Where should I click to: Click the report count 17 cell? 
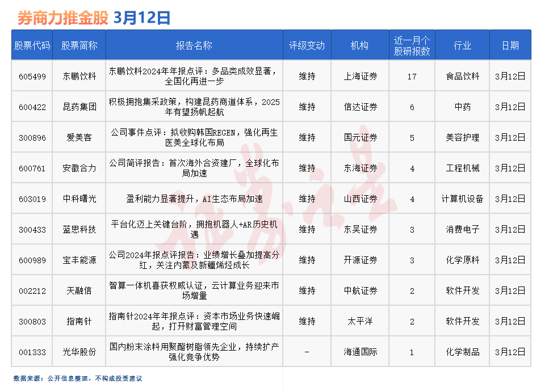[412, 76]
